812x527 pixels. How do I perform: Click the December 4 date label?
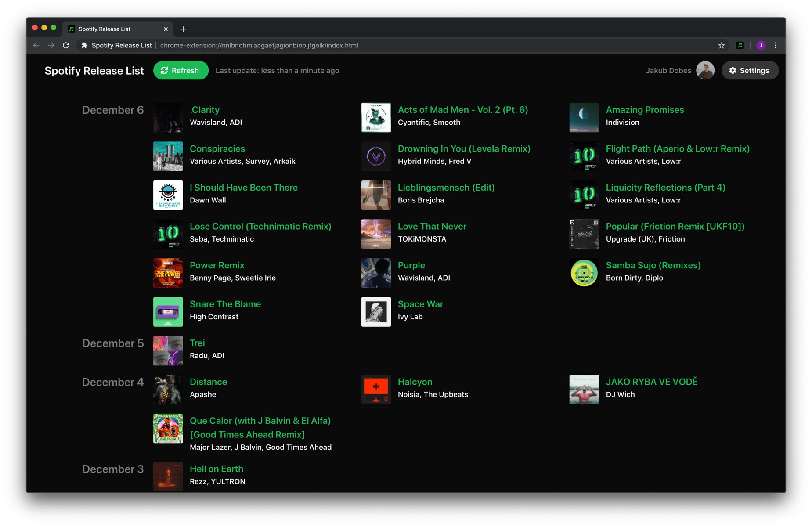pyautogui.click(x=113, y=382)
